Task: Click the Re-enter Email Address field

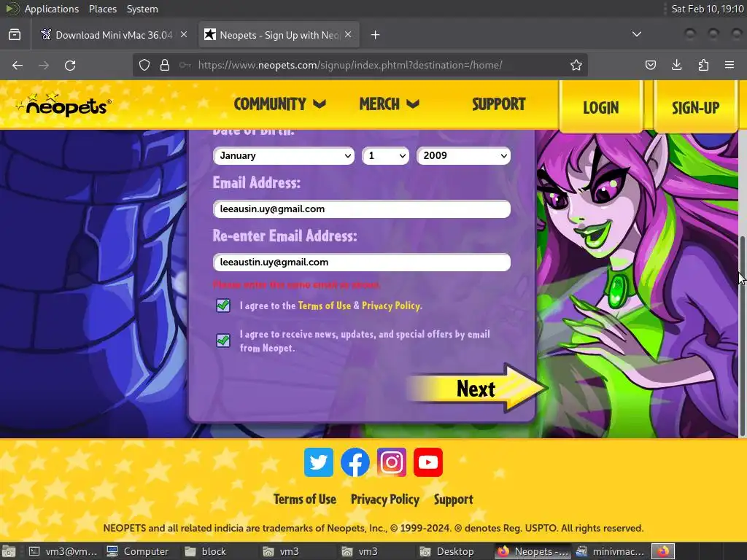Action: pos(362,262)
